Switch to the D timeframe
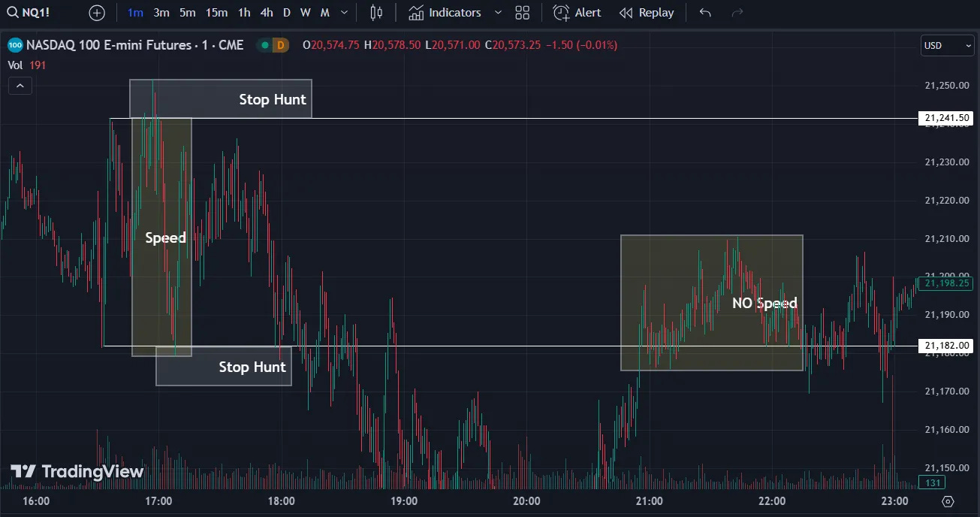980x517 pixels. 286,12
